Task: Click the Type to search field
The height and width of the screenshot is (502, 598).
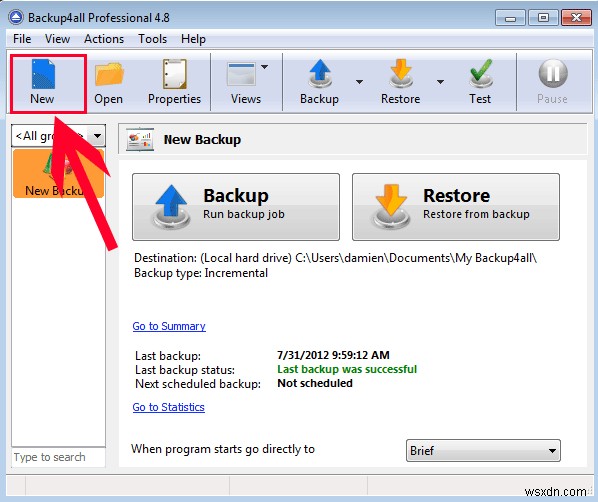Action: (58, 457)
